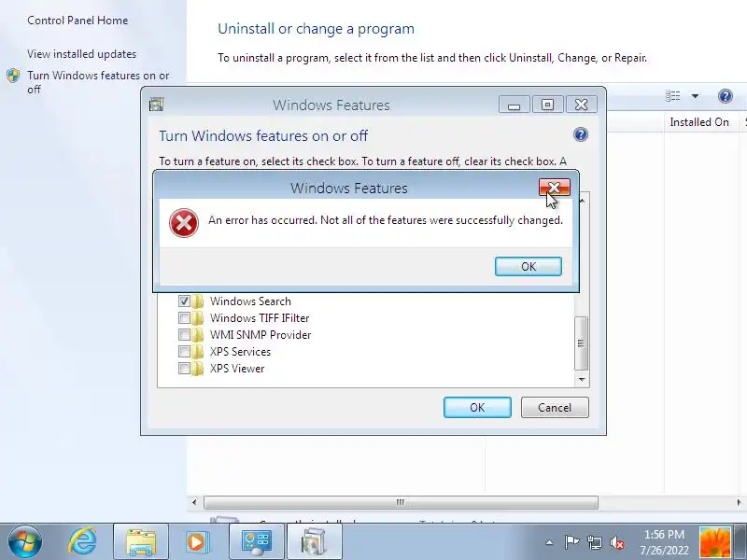The height and width of the screenshot is (560, 747).
Task: Enable the XPS Viewer checkbox
Action: [x=184, y=368]
